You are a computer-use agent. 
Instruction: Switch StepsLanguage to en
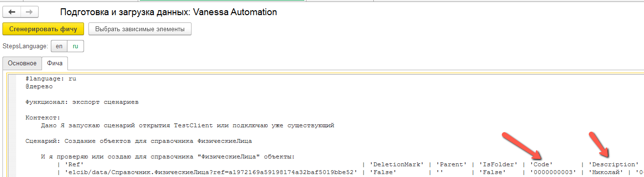[59, 46]
